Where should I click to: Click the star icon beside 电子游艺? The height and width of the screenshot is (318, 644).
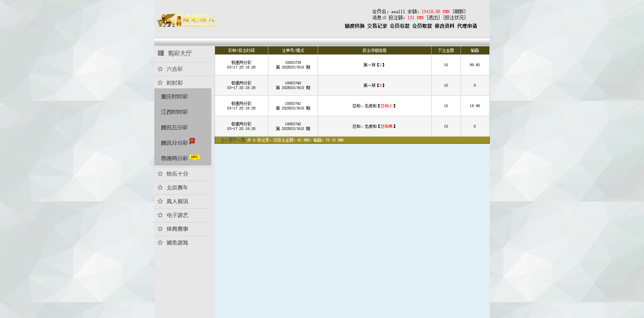(x=160, y=215)
